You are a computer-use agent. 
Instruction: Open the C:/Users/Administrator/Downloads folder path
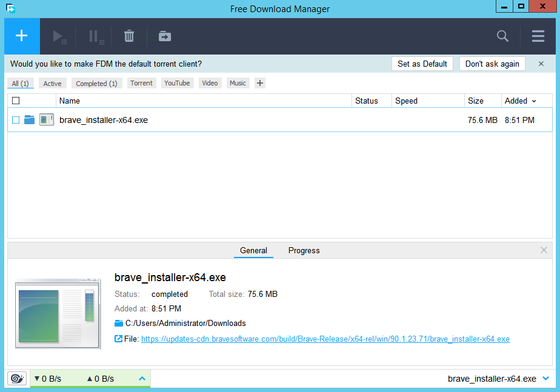[185, 323]
